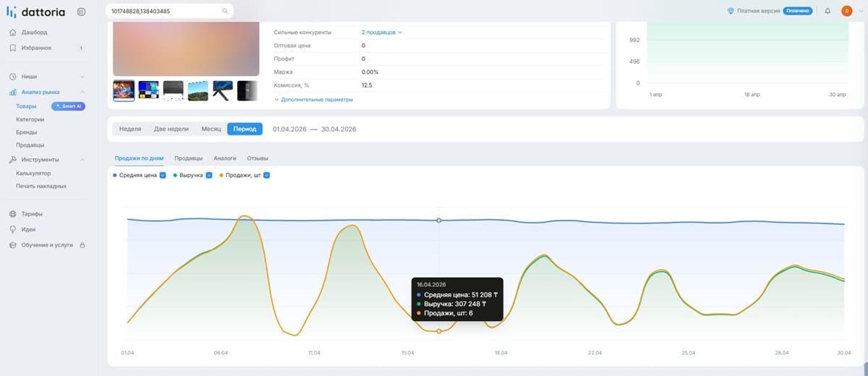Toggle the Средняя цена checkbox

(x=163, y=175)
